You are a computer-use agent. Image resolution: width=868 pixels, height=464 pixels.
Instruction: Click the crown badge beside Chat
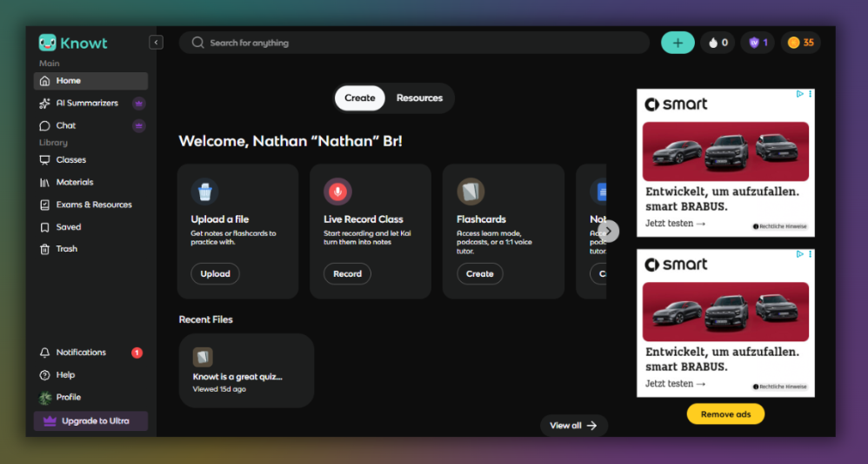click(x=139, y=126)
